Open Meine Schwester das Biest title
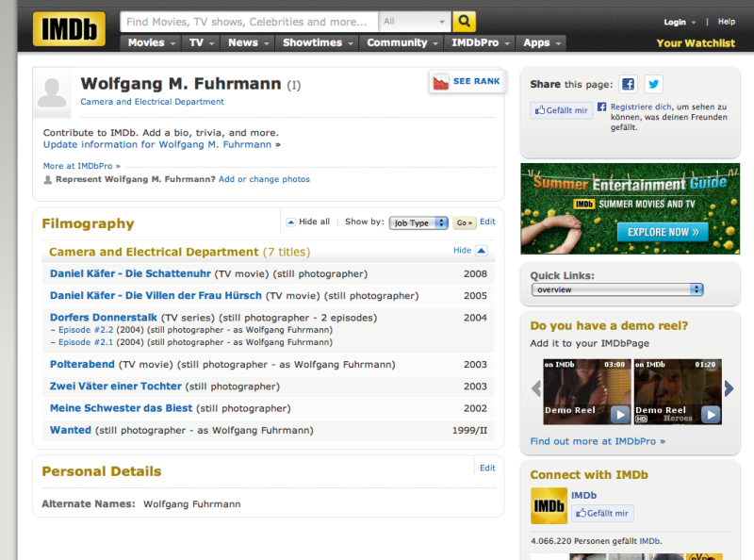754x560 pixels. pyautogui.click(x=122, y=408)
